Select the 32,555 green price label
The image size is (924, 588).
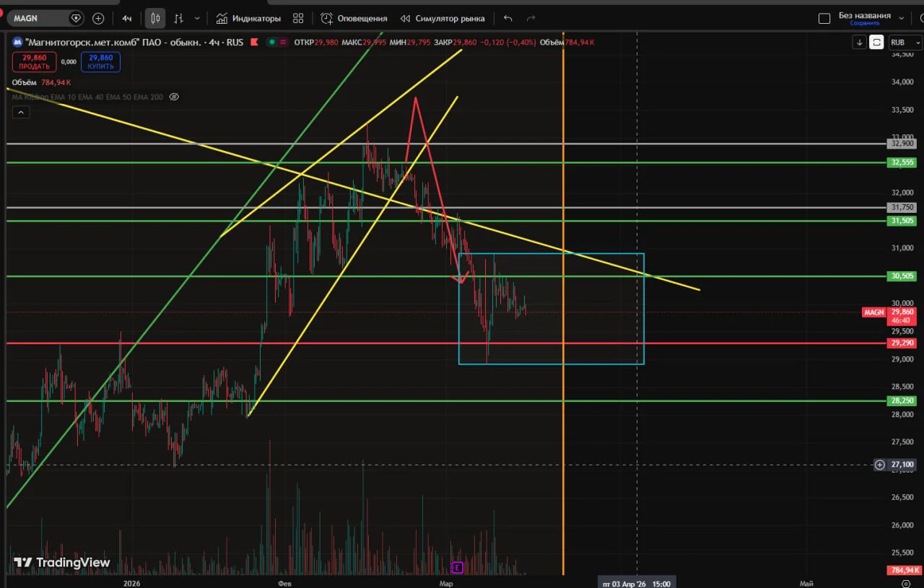902,162
